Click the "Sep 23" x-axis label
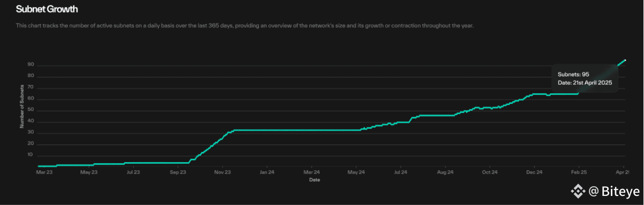644x205 pixels. 178,172
